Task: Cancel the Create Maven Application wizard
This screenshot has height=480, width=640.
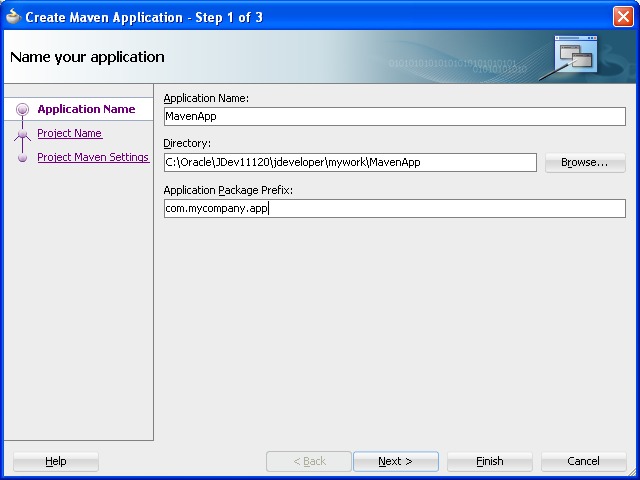Action: tap(583, 461)
